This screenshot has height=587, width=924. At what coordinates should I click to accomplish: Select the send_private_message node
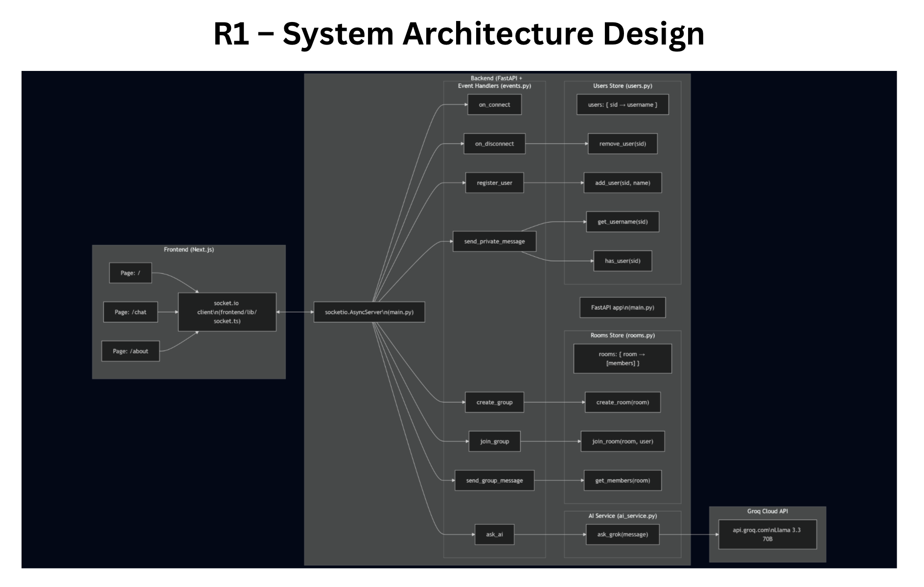pyautogui.click(x=494, y=242)
